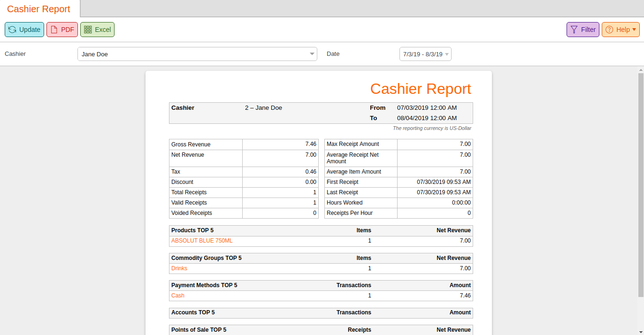Click the First Receipt label
Viewport: 644px width, 335px height.
(343, 182)
